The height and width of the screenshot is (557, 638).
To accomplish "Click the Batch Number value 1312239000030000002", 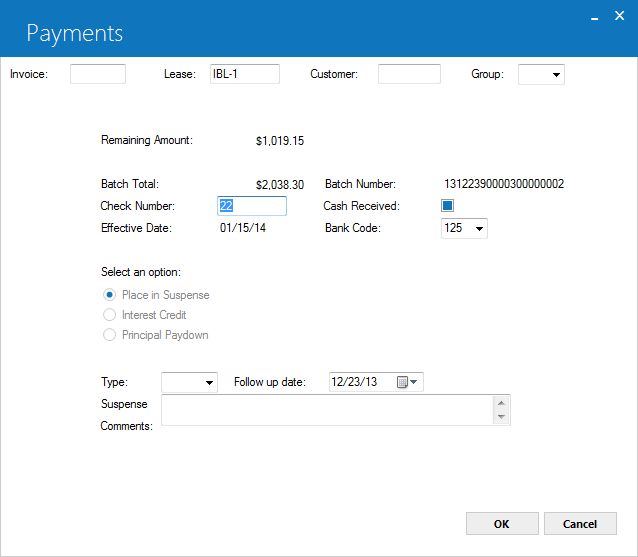I will [504, 184].
